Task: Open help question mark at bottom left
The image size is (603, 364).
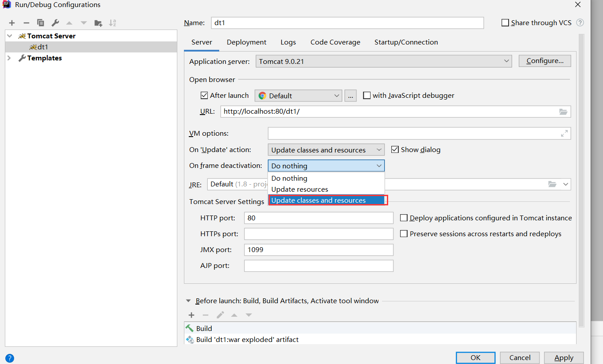Action: [10, 358]
